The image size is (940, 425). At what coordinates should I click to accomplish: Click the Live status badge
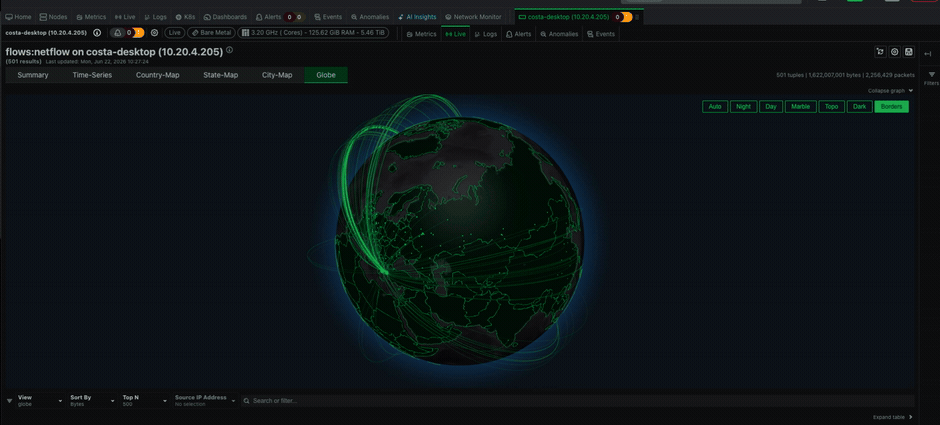[175, 34]
